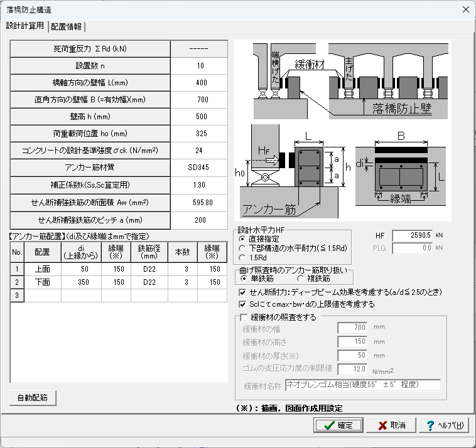Enable 緩衝材の照査をする checkbox
476x448 pixels.
(244, 317)
